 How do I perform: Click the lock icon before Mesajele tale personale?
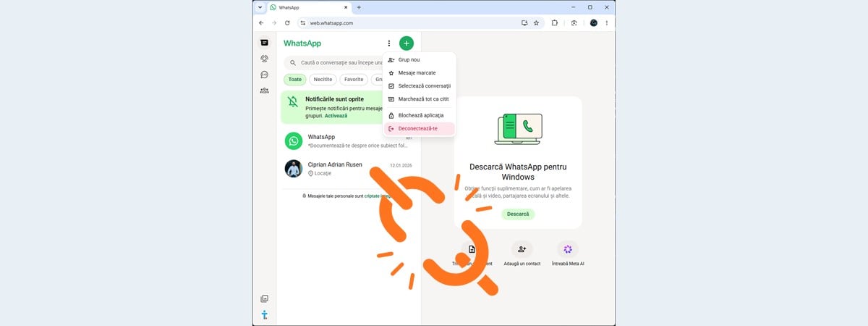(x=304, y=196)
